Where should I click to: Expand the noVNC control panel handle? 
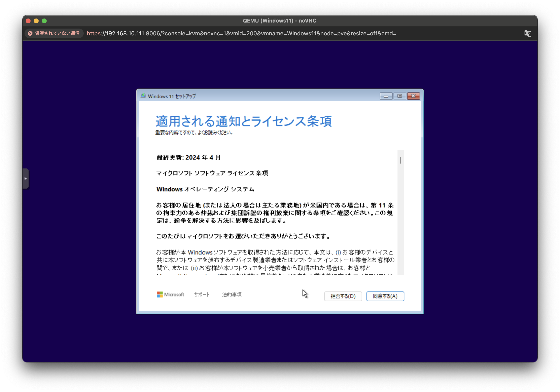click(x=26, y=179)
